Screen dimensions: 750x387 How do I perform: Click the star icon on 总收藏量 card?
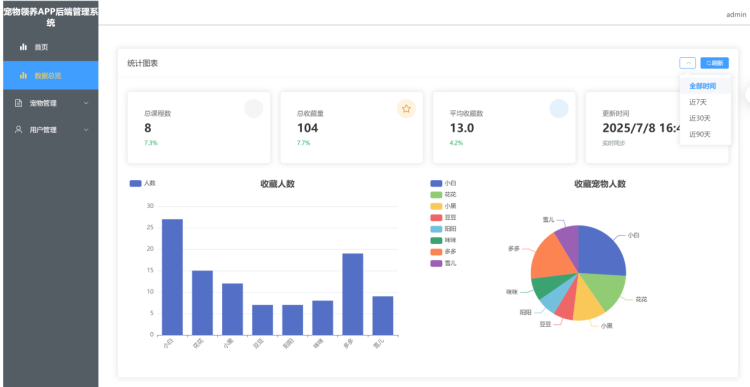coord(406,109)
